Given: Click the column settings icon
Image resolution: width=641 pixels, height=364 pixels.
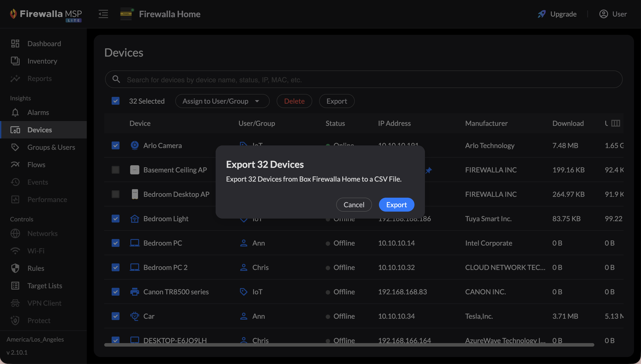Looking at the screenshot, I should click(x=615, y=123).
